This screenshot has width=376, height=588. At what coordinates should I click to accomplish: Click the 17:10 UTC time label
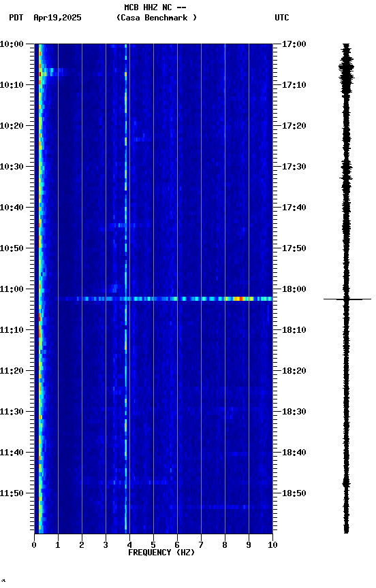click(x=294, y=85)
